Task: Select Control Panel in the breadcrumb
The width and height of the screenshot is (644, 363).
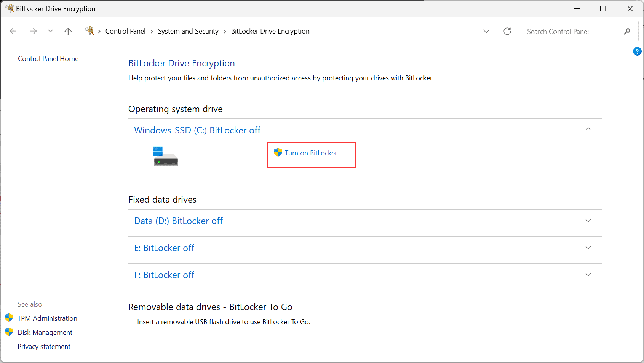Action: [x=125, y=31]
